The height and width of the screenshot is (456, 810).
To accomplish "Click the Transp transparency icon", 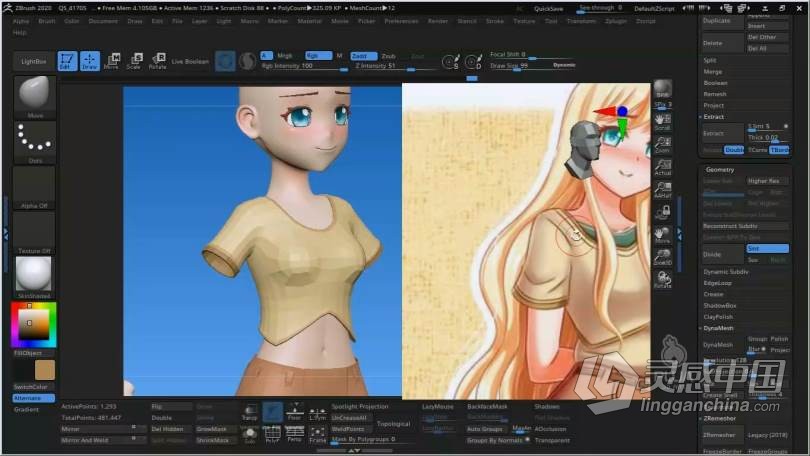I will tap(250, 412).
